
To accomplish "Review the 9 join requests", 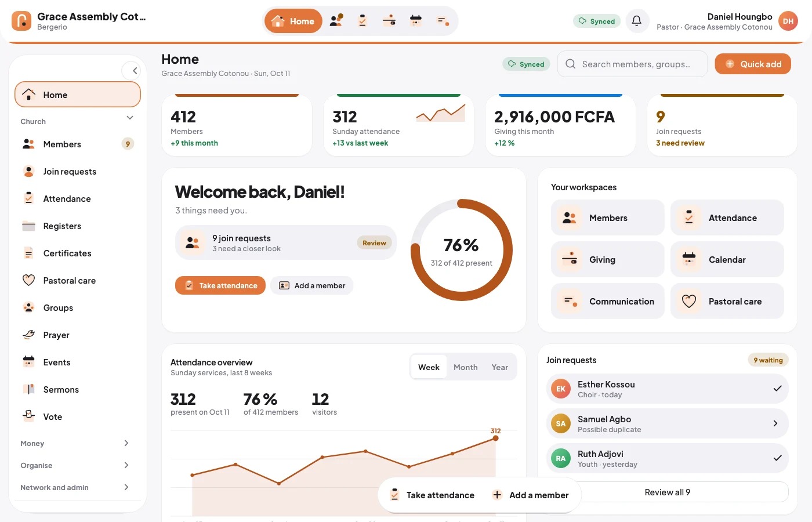I will coord(375,243).
